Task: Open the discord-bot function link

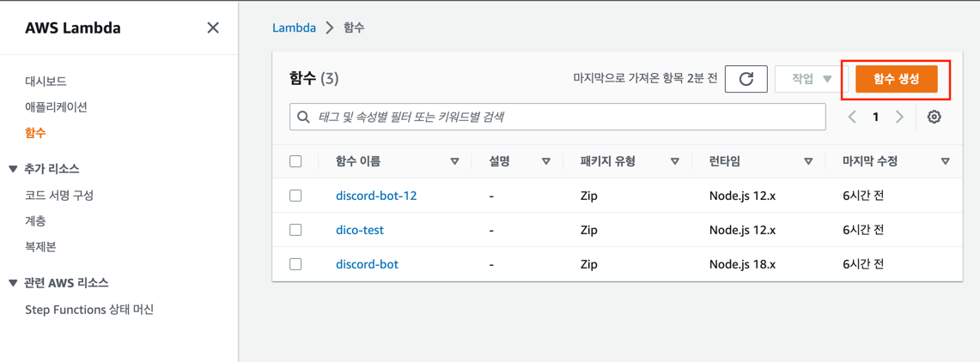Action: [367, 264]
